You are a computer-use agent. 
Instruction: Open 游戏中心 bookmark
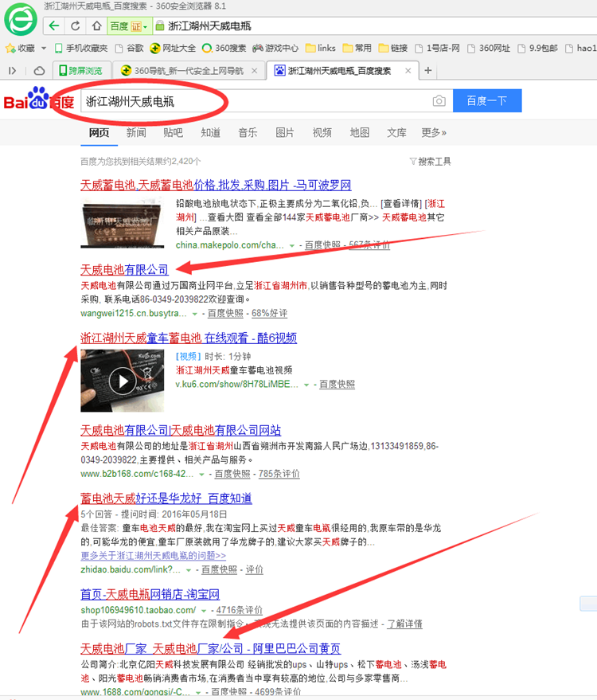[x=275, y=49]
